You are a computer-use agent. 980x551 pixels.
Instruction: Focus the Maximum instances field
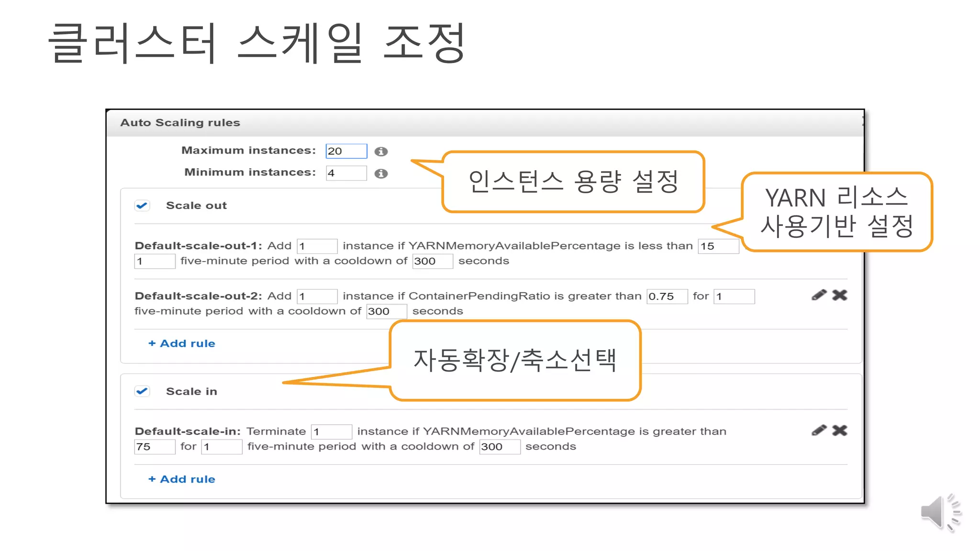coord(346,151)
